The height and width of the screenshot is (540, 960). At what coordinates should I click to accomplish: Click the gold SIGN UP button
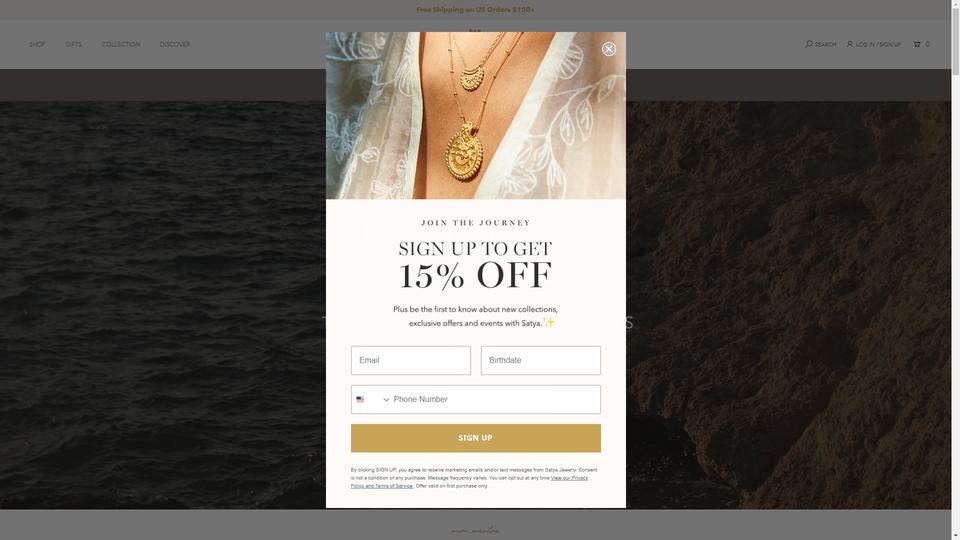[x=476, y=438]
